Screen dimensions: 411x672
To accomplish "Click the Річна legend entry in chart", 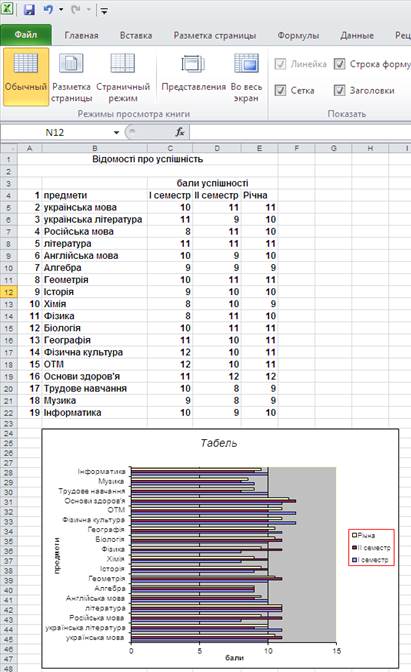I will (x=364, y=535).
